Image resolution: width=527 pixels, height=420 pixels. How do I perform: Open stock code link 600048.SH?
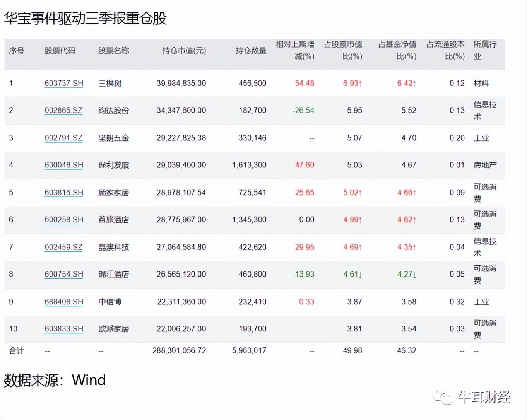(x=64, y=165)
